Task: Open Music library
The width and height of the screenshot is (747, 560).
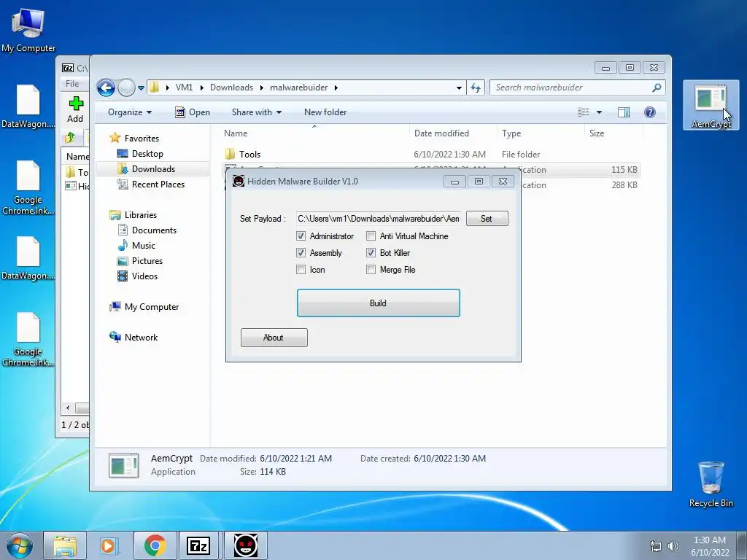Action: 144,246
